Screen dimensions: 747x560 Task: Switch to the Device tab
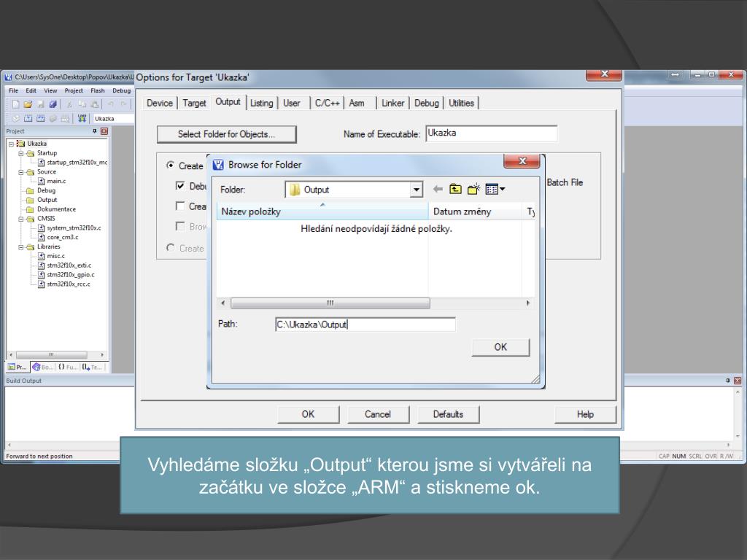click(160, 103)
